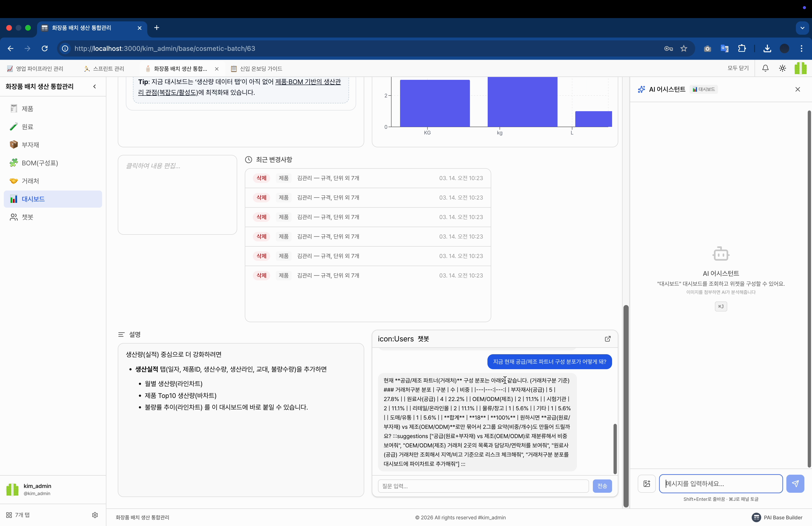Image resolution: width=812 pixels, height=526 pixels.
Task: Click the chatbot conversation scrollbar
Action: [615, 449]
